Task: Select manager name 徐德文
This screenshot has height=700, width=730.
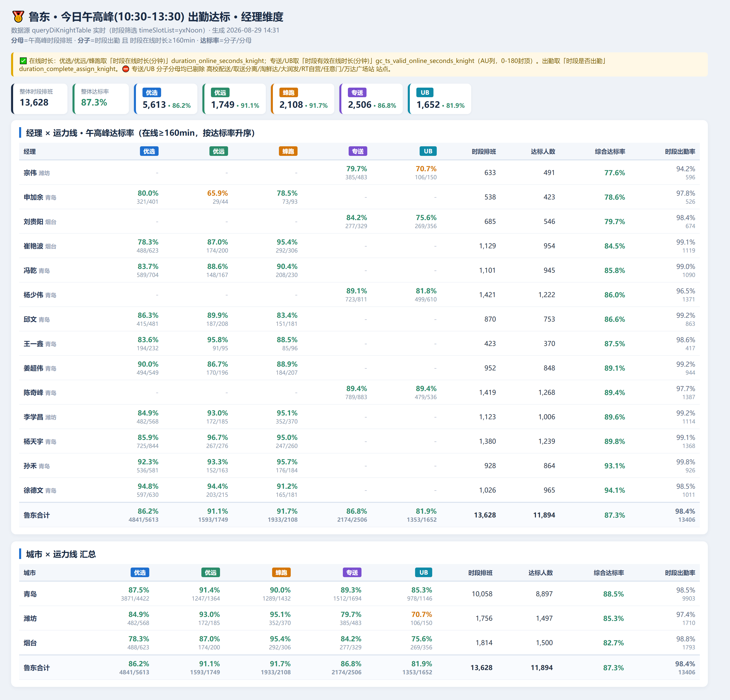Action: pyautogui.click(x=33, y=490)
